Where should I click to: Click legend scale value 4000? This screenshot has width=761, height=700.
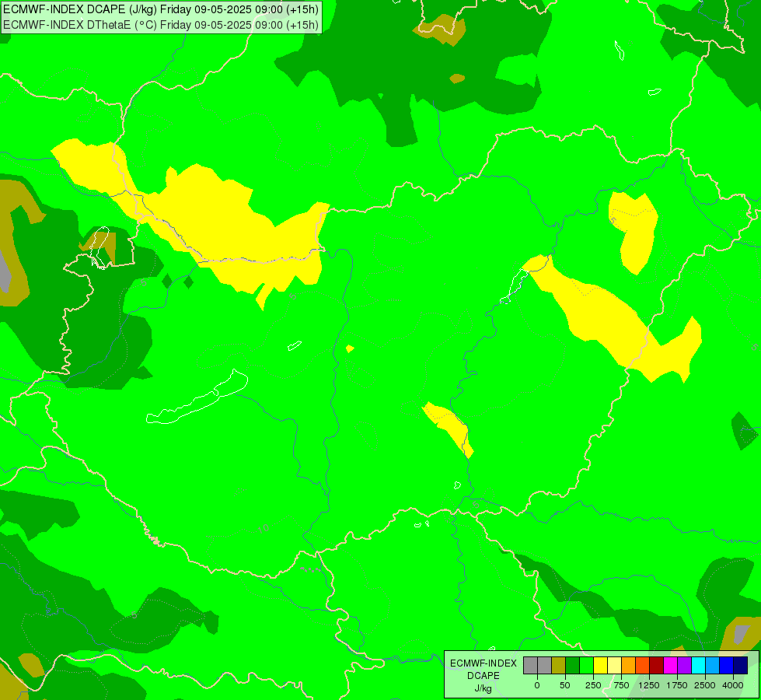[x=733, y=685]
